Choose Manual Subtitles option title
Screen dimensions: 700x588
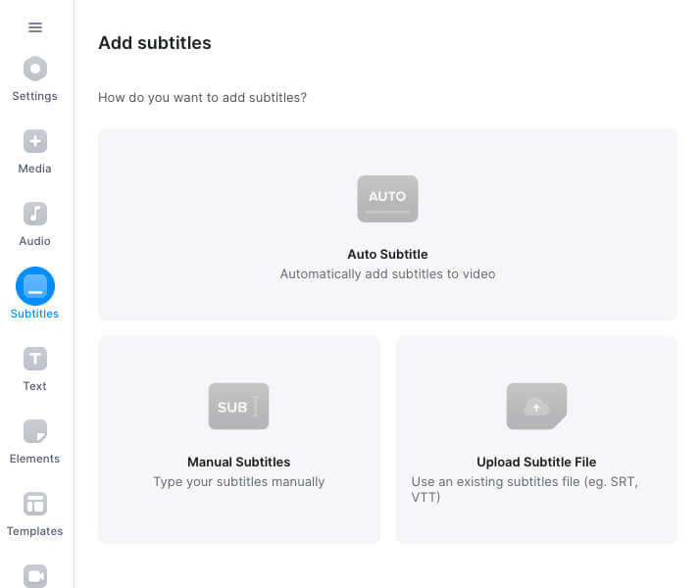click(x=239, y=463)
